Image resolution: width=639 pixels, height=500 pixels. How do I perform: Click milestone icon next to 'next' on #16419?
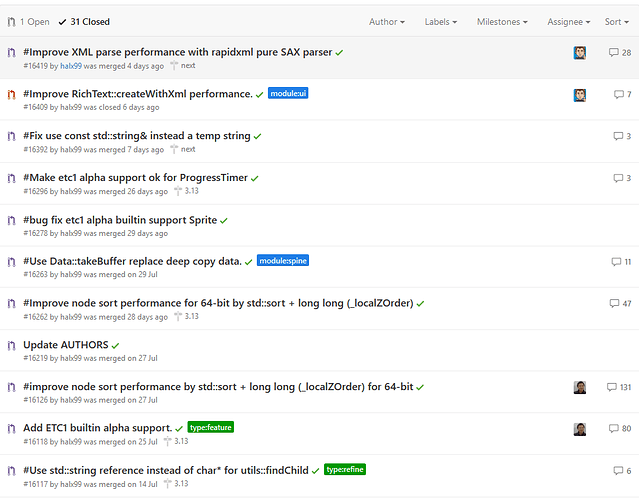(x=173, y=66)
